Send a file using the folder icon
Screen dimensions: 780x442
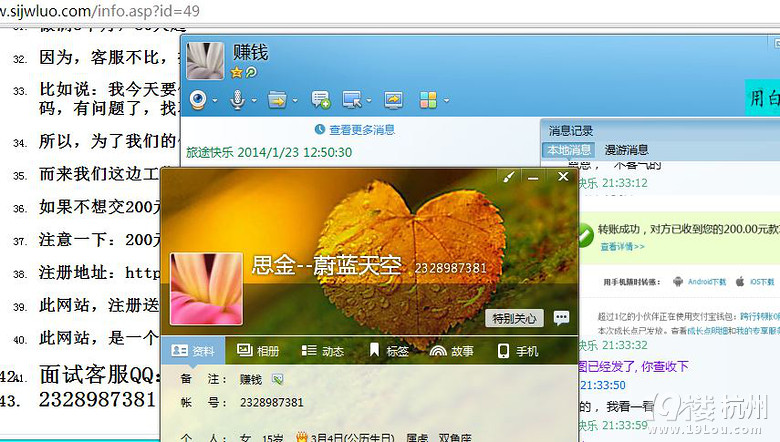(x=277, y=100)
